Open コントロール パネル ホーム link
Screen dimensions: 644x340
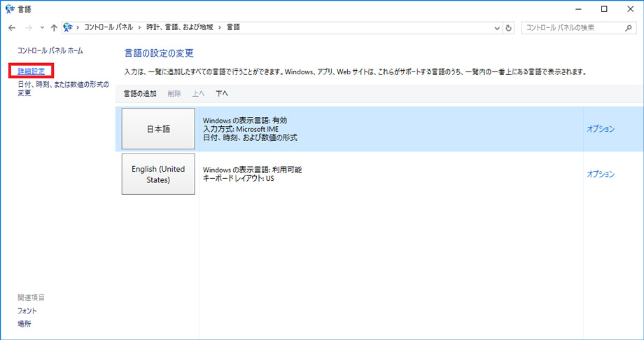(x=50, y=50)
